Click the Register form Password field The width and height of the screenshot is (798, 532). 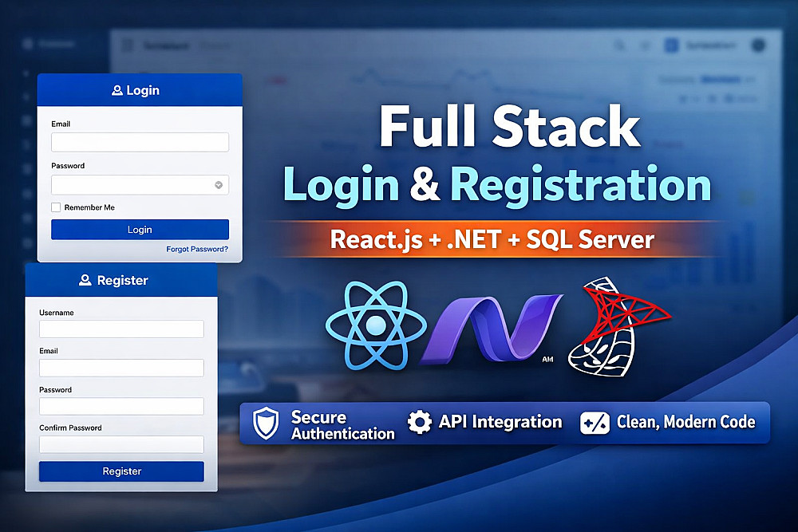[x=121, y=406]
